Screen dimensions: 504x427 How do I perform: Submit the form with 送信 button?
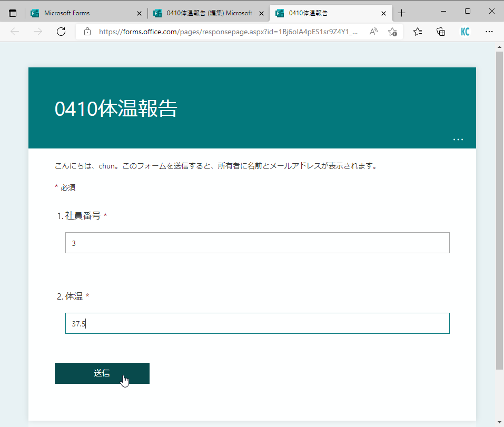click(102, 373)
